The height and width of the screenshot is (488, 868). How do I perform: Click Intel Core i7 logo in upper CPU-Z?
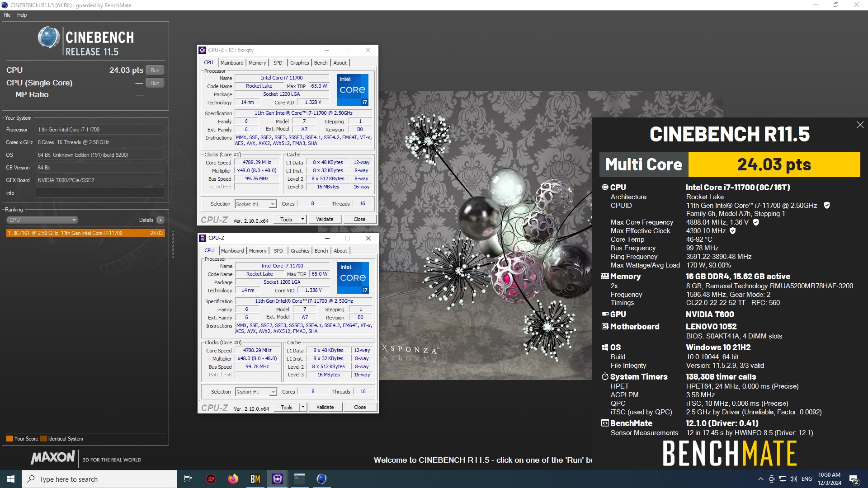[353, 89]
